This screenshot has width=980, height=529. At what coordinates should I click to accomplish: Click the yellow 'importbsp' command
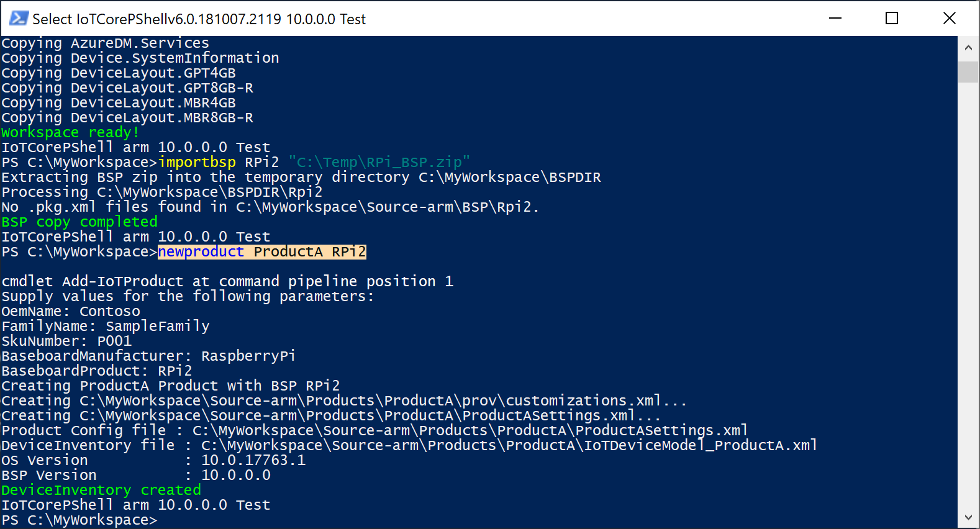pos(197,162)
